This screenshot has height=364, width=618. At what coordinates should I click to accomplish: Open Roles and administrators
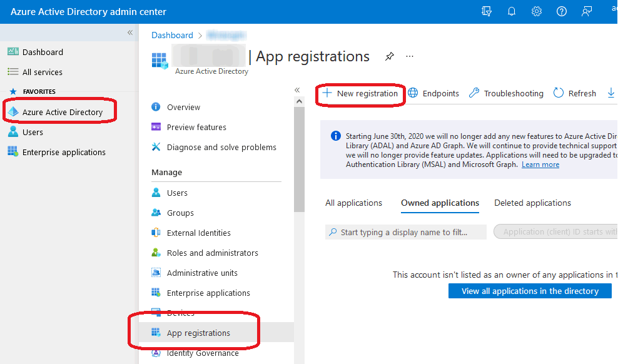213,253
